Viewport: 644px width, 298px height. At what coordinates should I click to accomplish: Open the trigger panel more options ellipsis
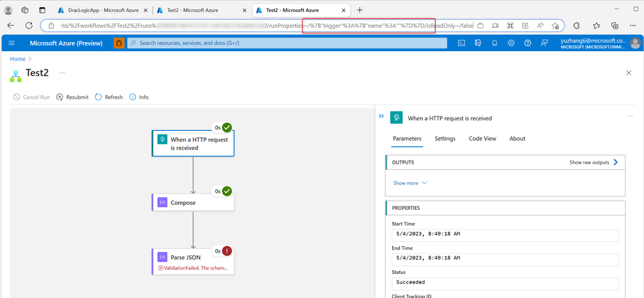(x=630, y=117)
